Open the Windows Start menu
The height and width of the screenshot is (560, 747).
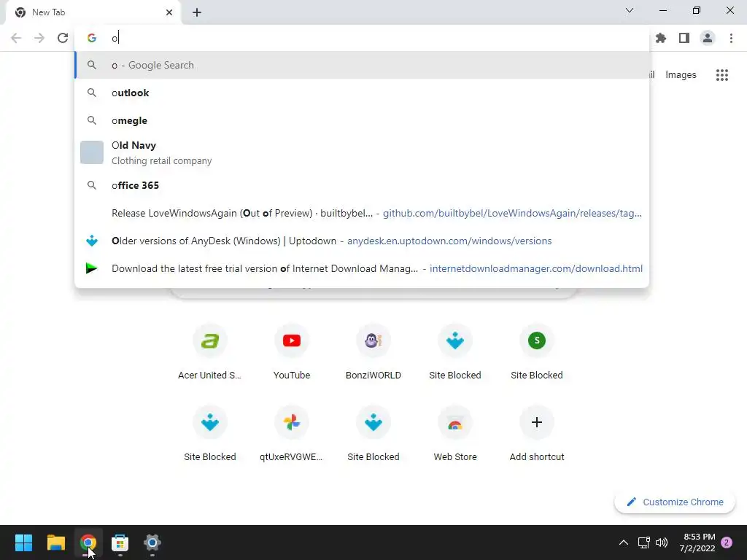(23, 542)
